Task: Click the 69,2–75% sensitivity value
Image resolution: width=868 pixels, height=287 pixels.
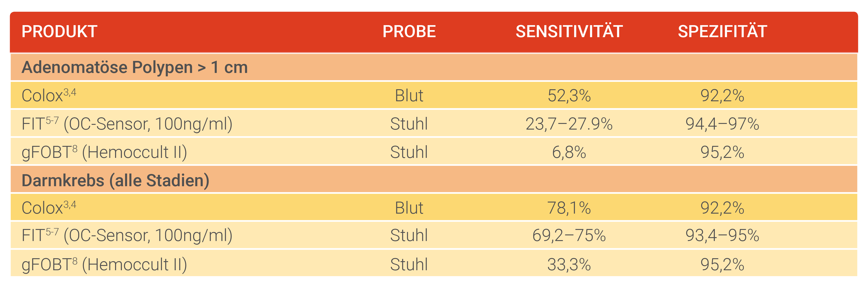Action: point(569,235)
